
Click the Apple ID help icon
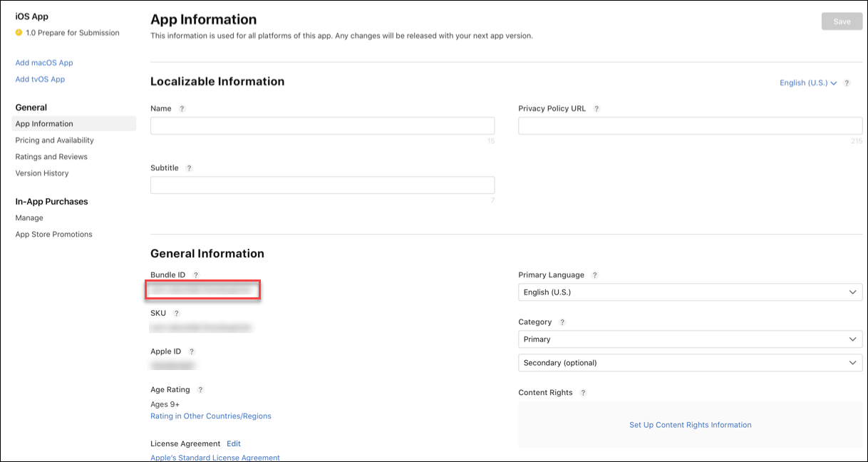pos(192,351)
